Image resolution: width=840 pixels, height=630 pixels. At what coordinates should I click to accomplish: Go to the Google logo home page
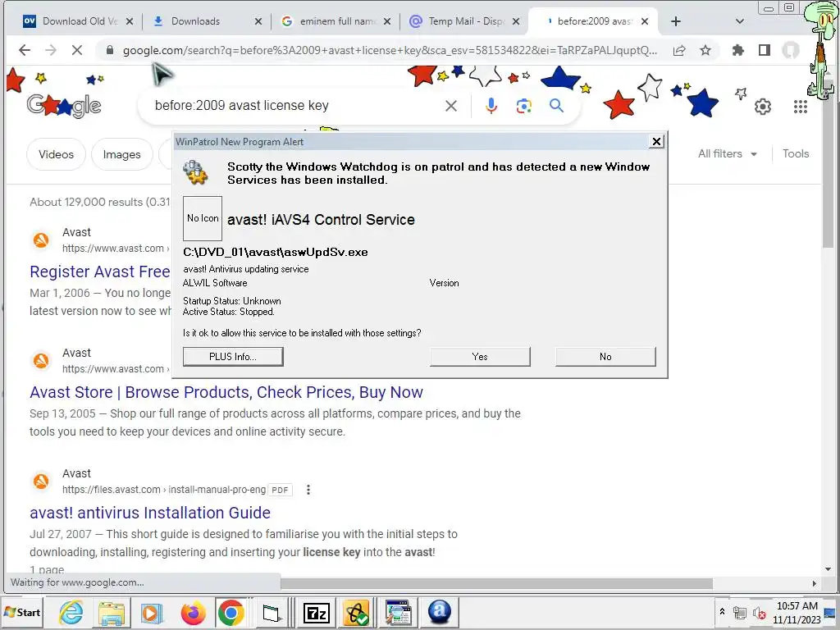click(64, 106)
